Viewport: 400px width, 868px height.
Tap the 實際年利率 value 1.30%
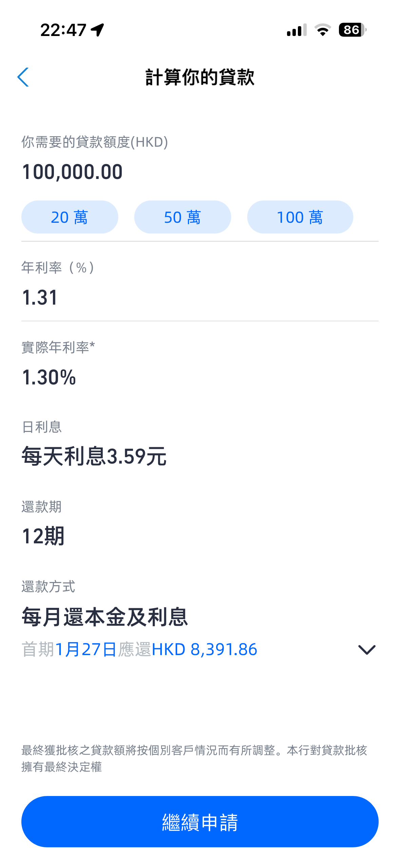tap(49, 377)
